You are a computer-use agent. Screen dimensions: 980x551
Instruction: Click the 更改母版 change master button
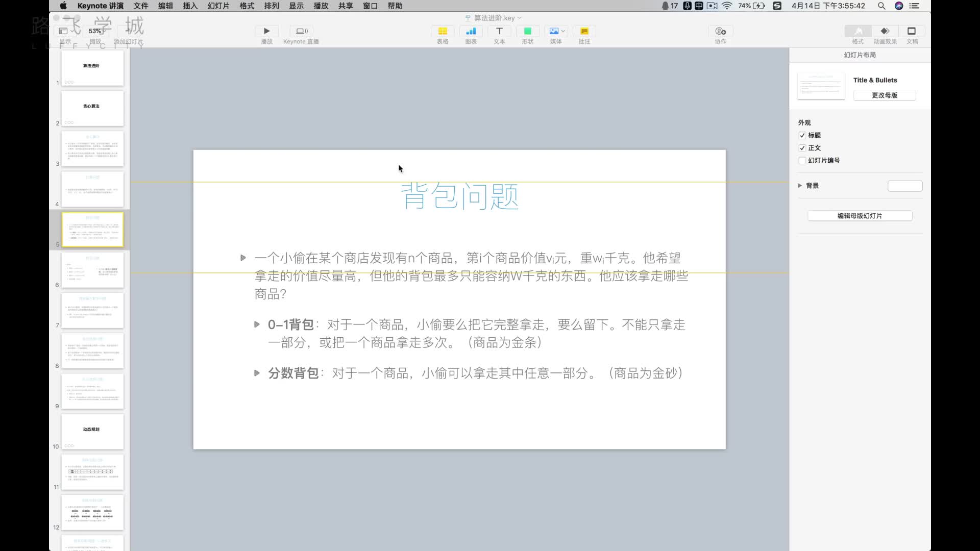(885, 95)
